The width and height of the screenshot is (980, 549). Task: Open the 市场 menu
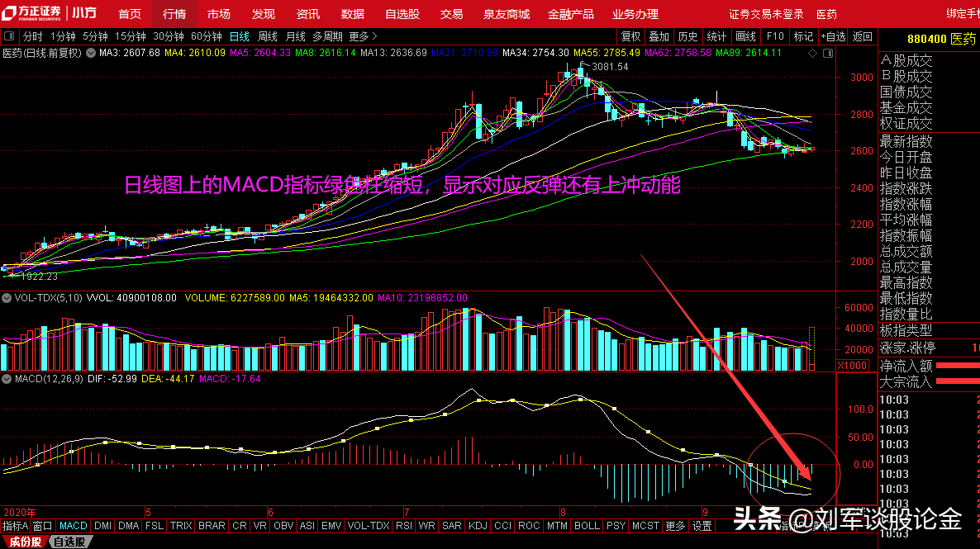[x=219, y=14]
